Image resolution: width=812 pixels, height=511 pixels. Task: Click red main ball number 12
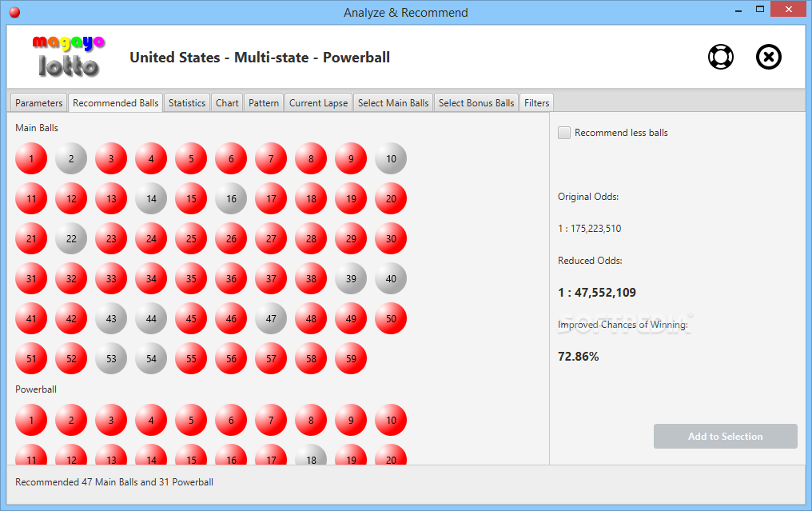pyautogui.click(x=71, y=198)
